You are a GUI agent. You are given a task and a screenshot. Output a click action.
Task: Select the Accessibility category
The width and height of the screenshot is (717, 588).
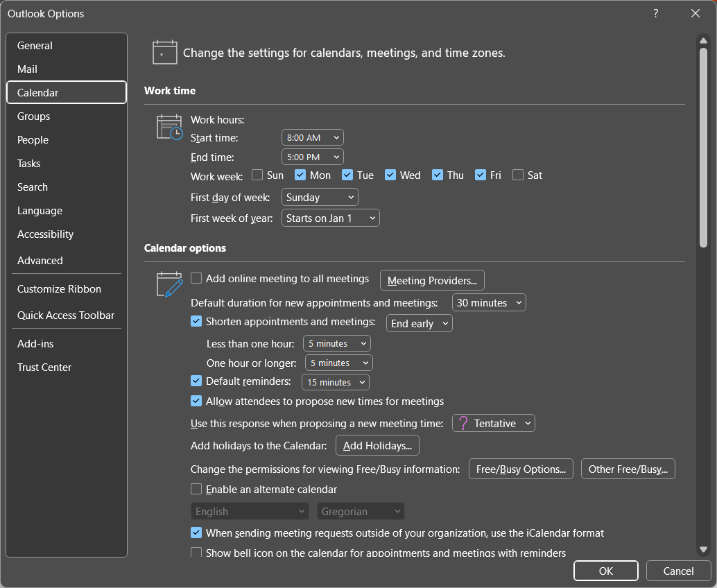(67, 234)
